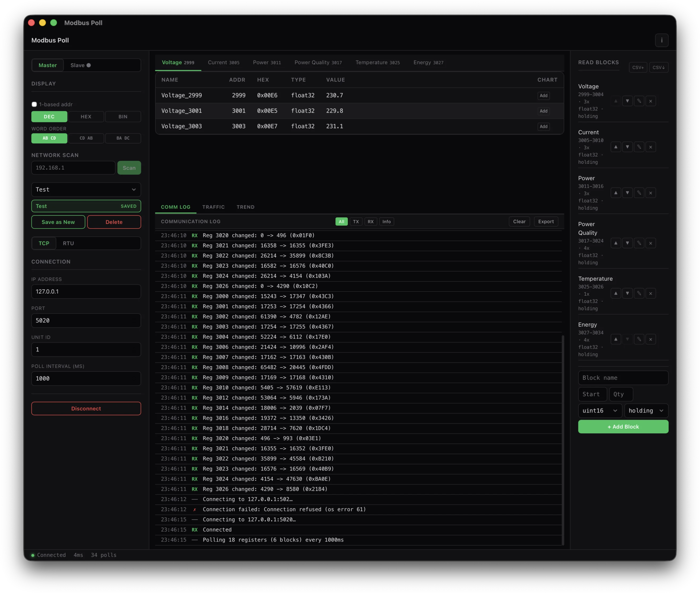This screenshot has height=593, width=700.
Task: Enable 1-based addr checkbox
Action: click(34, 105)
